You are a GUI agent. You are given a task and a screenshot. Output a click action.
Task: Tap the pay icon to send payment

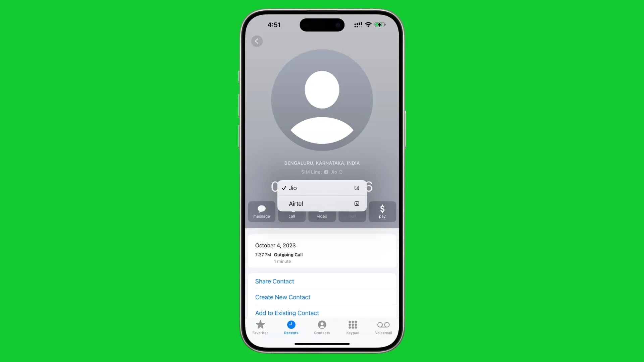coord(382,211)
